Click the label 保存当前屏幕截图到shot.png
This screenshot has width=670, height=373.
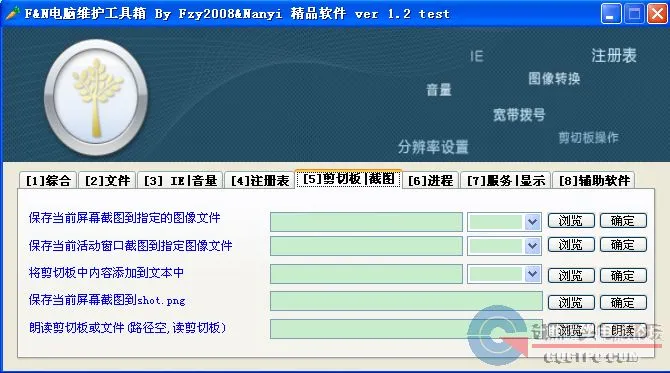pyautogui.click(x=107, y=300)
